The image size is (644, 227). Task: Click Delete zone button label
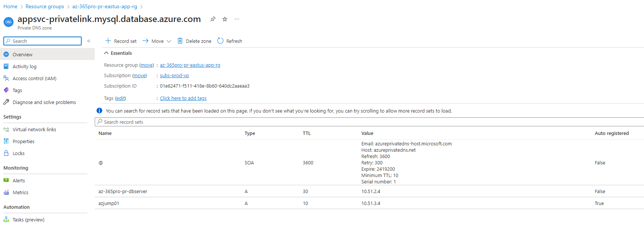pyautogui.click(x=199, y=41)
